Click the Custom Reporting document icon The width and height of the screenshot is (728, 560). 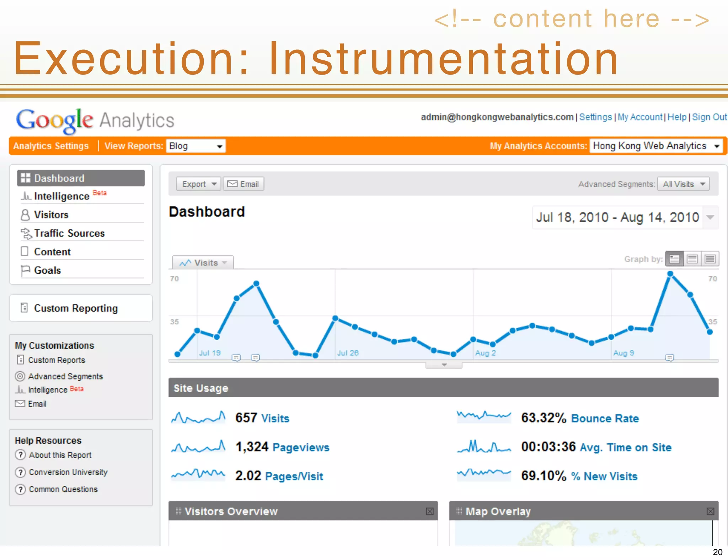point(24,308)
